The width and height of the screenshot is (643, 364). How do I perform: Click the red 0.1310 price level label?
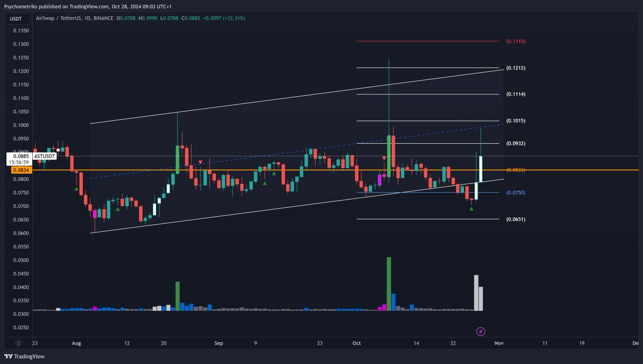click(515, 41)
